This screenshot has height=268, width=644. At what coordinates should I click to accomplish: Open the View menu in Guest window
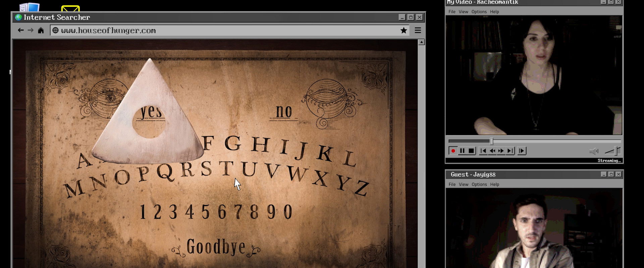(x=463, y=185)
